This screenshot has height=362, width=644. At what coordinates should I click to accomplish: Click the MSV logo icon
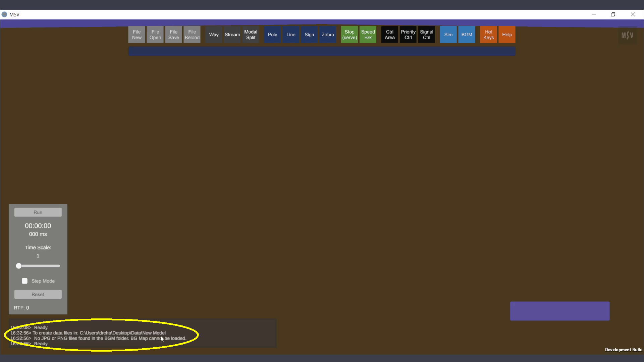[x=627, y=35]
